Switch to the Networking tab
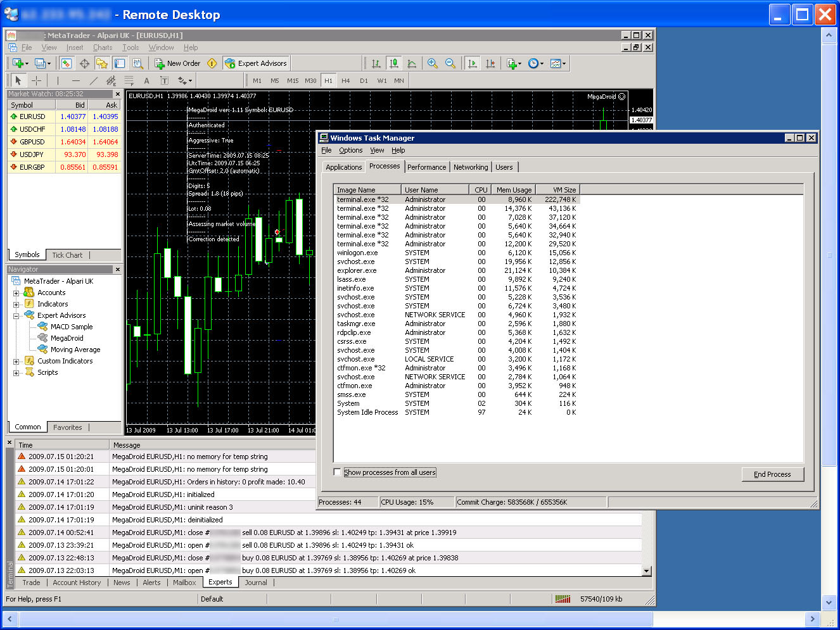The image size is (840, 630). pos(471,167)
